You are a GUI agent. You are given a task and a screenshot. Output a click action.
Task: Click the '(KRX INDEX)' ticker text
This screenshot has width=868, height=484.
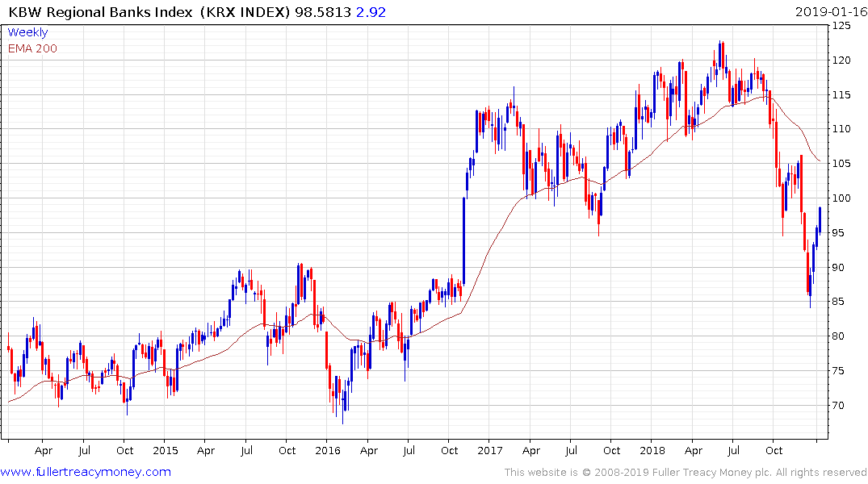[245, 12]
